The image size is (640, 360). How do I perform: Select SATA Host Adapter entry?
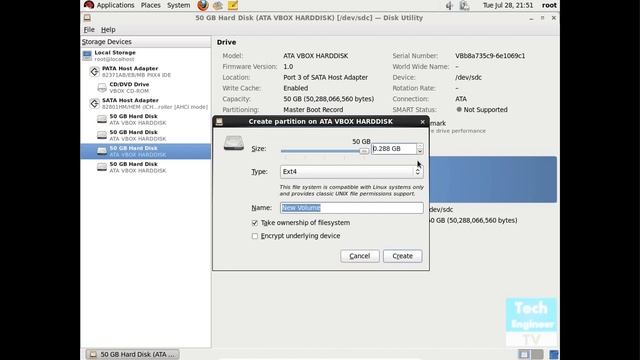(146, 103)
